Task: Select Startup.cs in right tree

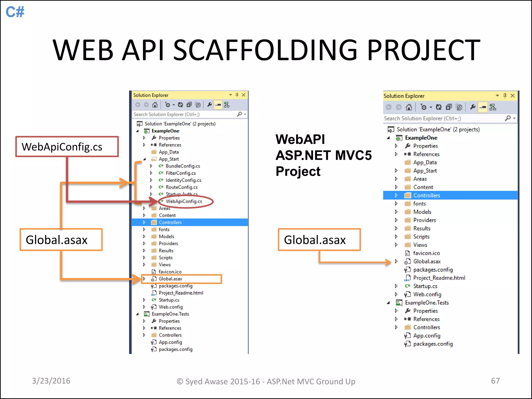Action: pyautogui.click(x=425, y=286)
